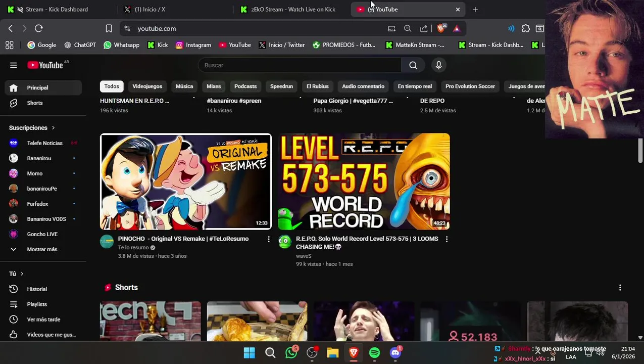Open Brave Shields lion icon

click(441, 29)
